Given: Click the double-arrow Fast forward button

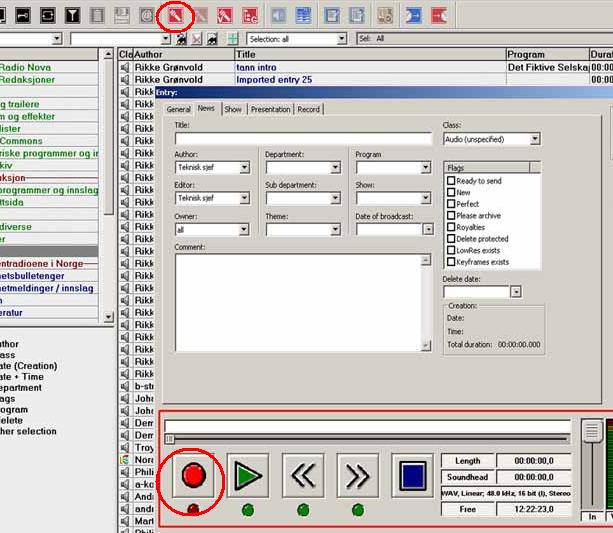Looking at the screenshot, I should pos(358,475).
